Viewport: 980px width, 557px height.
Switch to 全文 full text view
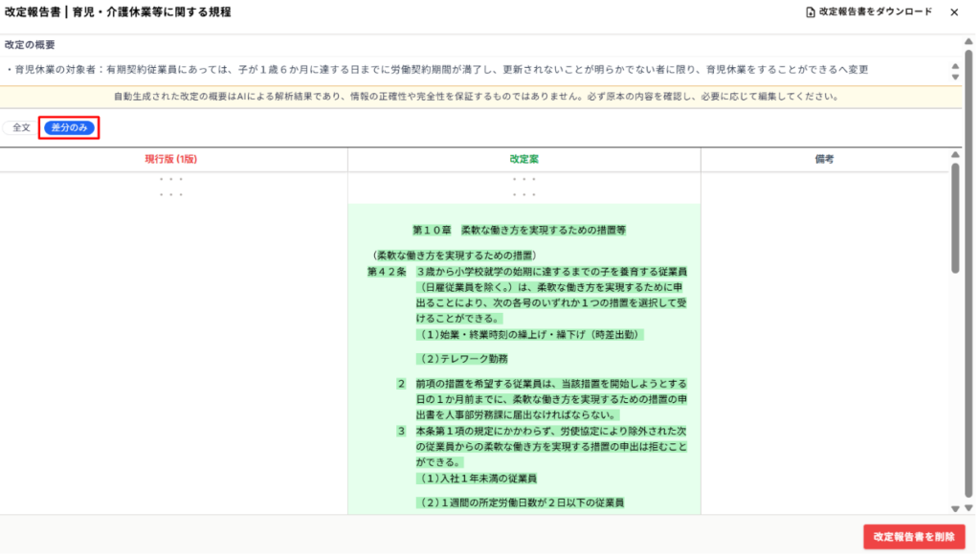[x=21, y=128]
